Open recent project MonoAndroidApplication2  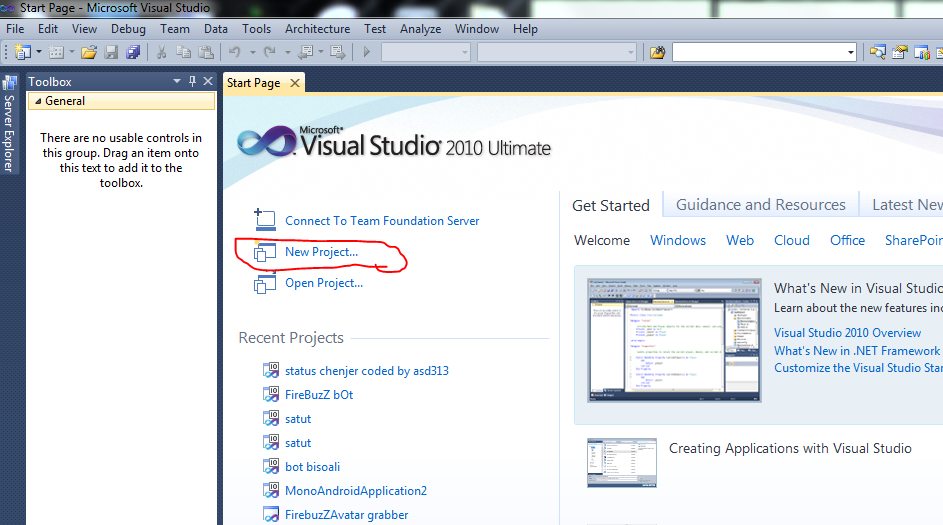click(356, 491)
